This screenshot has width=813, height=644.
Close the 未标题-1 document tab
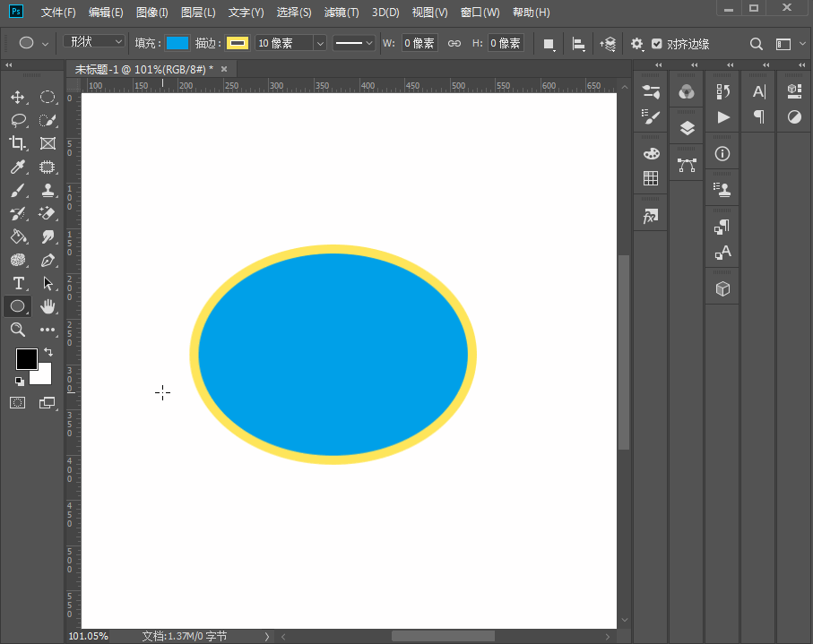224,69
